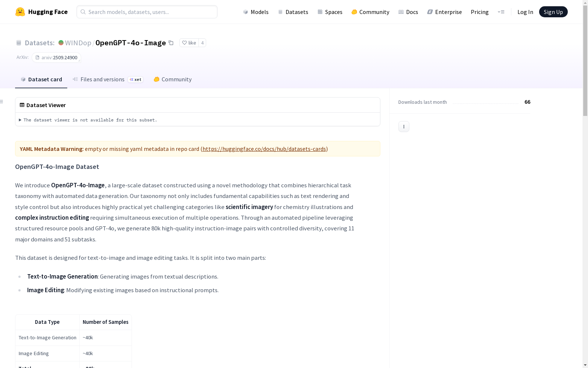588x368 pixels.
Task: Click the 'YAML Metadata Warning' text
Action: (51, 149)
